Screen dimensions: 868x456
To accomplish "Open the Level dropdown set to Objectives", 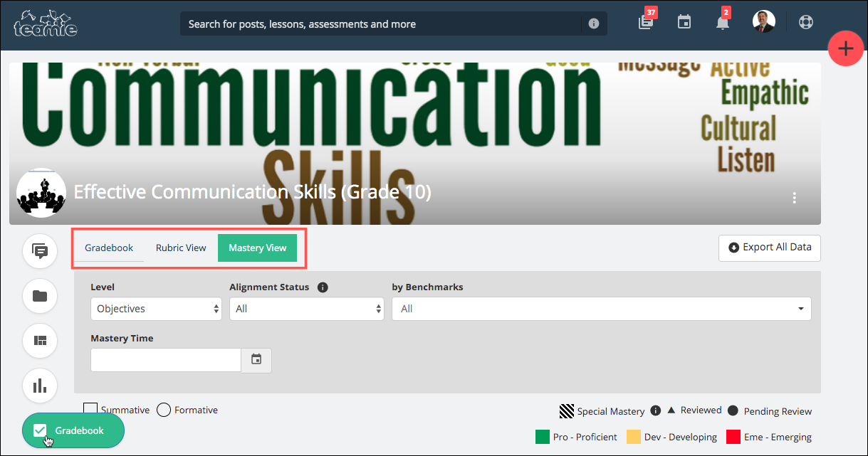I will 156,309.
